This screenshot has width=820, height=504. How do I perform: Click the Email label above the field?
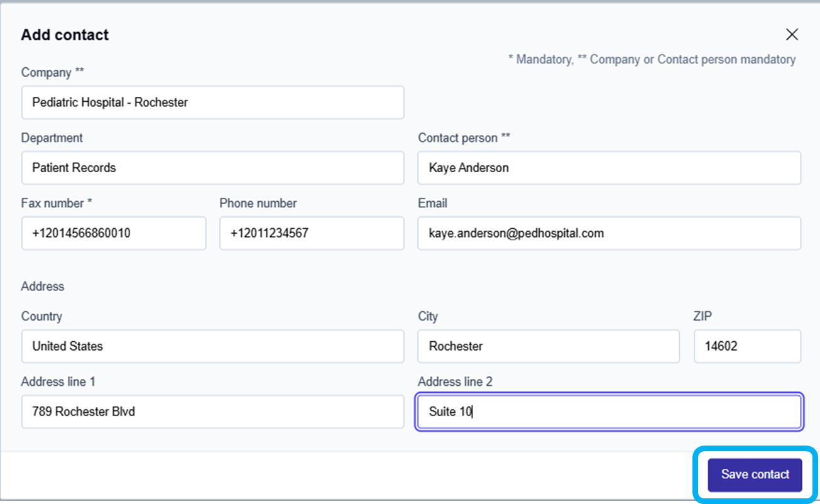pos(432,204)
